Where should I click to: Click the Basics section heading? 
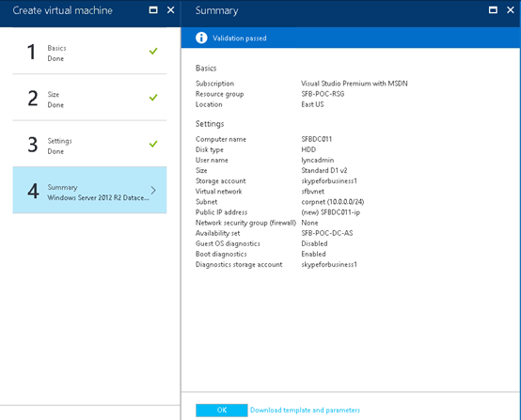click(x=206, y=68)
